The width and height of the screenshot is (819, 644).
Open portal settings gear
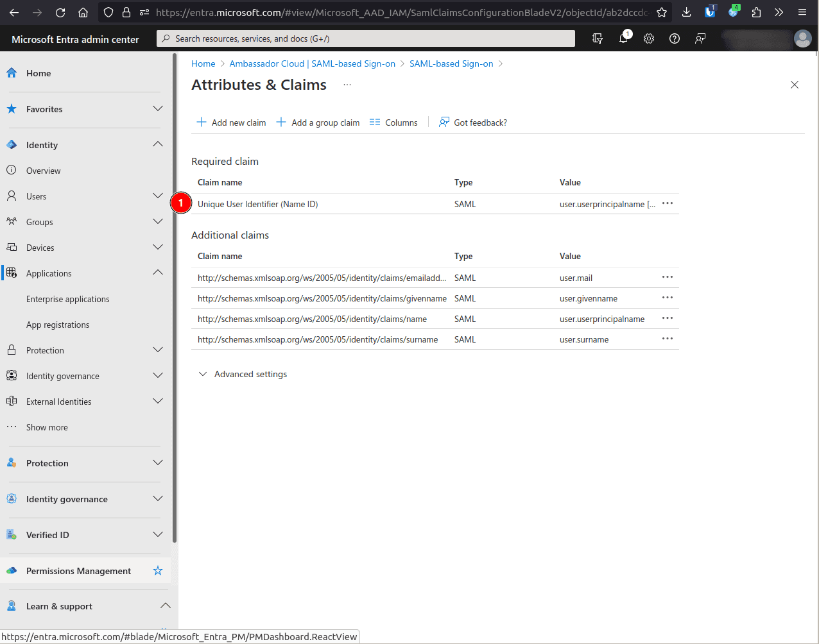coord(649,38)
